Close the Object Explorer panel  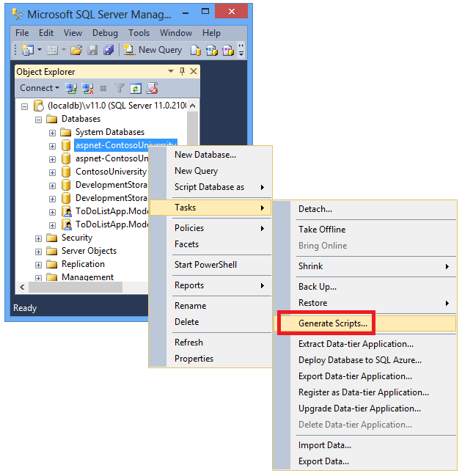coord(194,71)
